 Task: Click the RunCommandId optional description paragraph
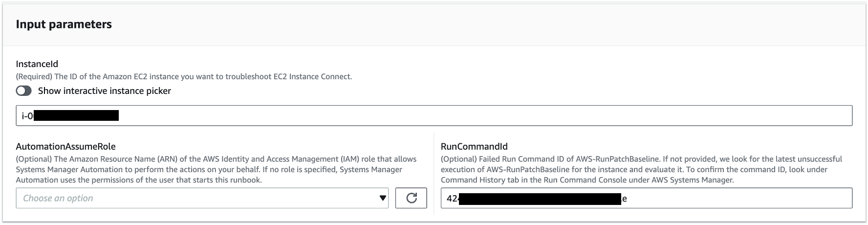[641, 169]
